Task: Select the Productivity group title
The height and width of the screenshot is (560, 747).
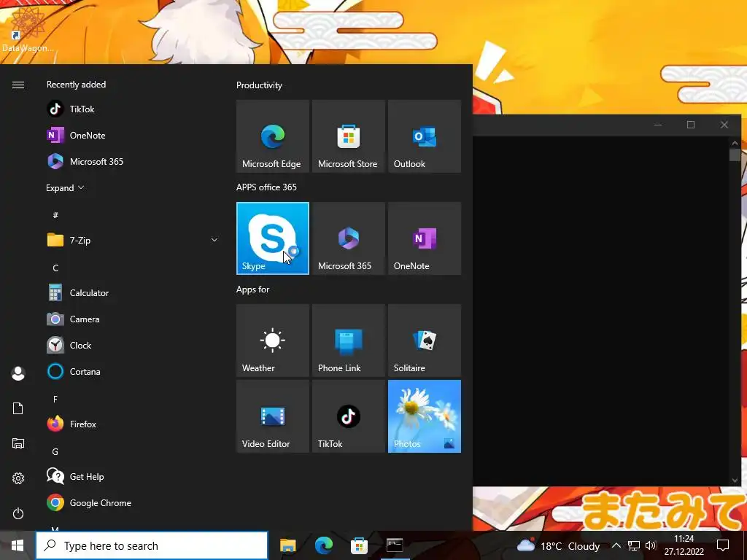Action: [x=259, y=85]
